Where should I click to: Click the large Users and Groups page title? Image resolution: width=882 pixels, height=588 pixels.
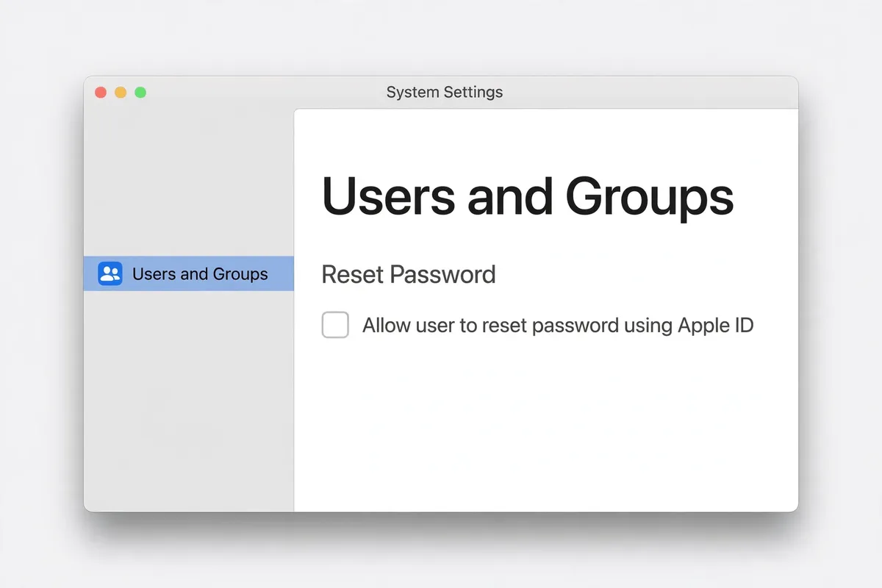[528, 196]
